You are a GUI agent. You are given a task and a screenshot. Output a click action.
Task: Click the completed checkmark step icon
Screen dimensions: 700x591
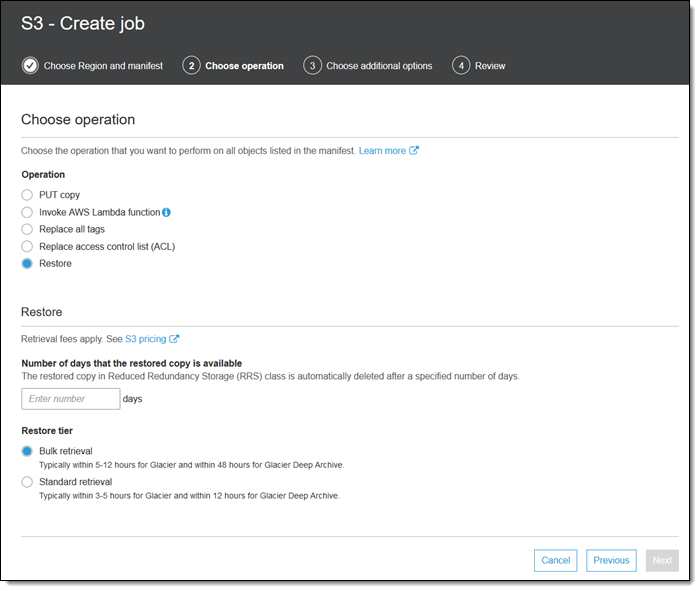click(x=30, y=66)
